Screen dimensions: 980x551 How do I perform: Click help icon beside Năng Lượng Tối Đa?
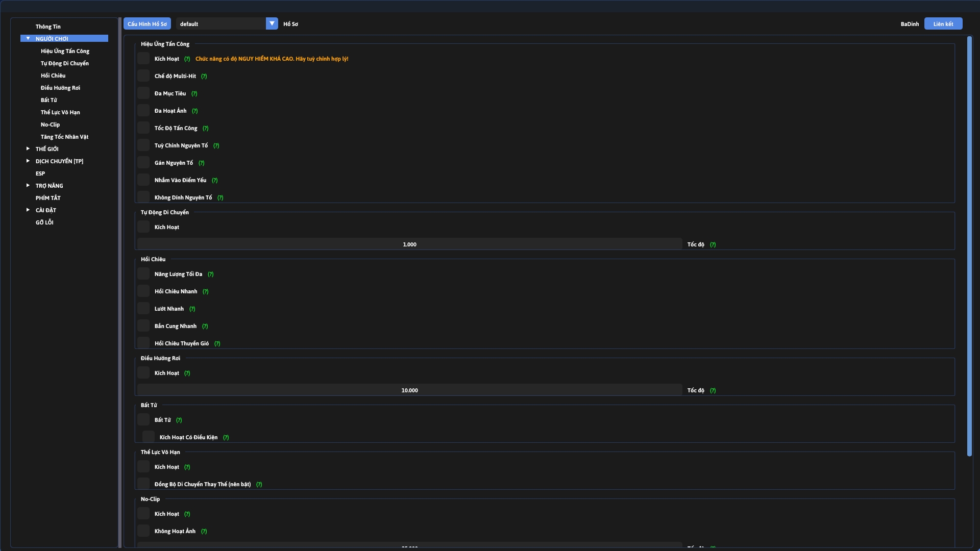210,274
